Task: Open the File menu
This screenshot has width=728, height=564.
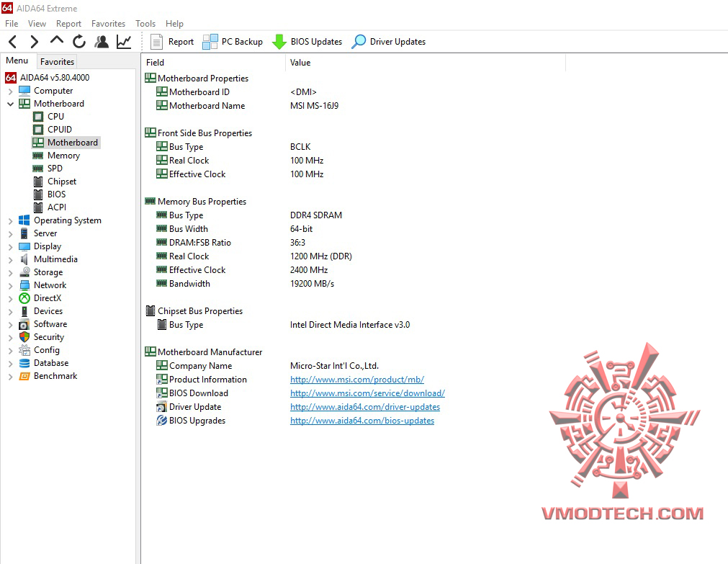Action: 12,24
